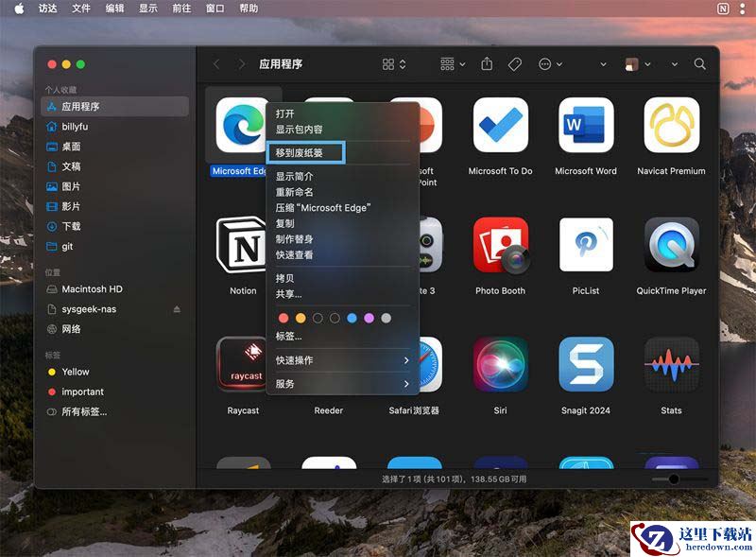This screenshot has width=756, height=557.
Task: Choose 标签... in the context menu
Action: click(x=342, y=336)
